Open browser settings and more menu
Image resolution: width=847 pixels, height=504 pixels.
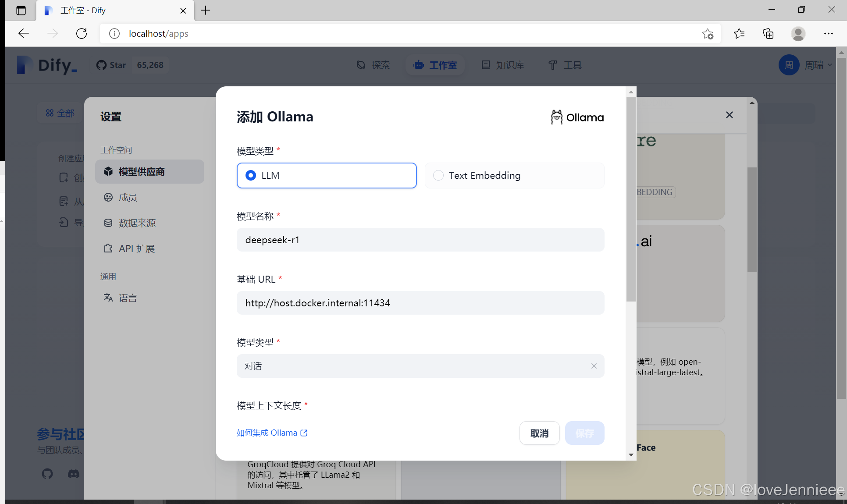pos(828,33)
